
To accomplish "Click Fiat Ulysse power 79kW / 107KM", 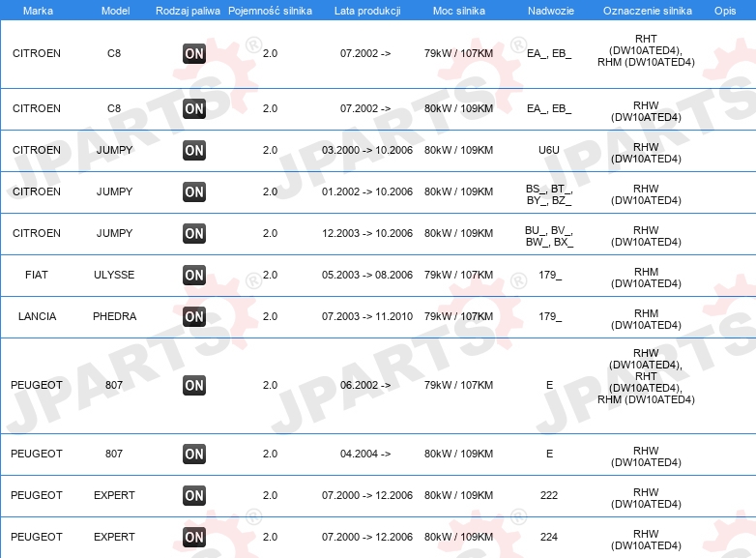I will [x=458, y=275].
